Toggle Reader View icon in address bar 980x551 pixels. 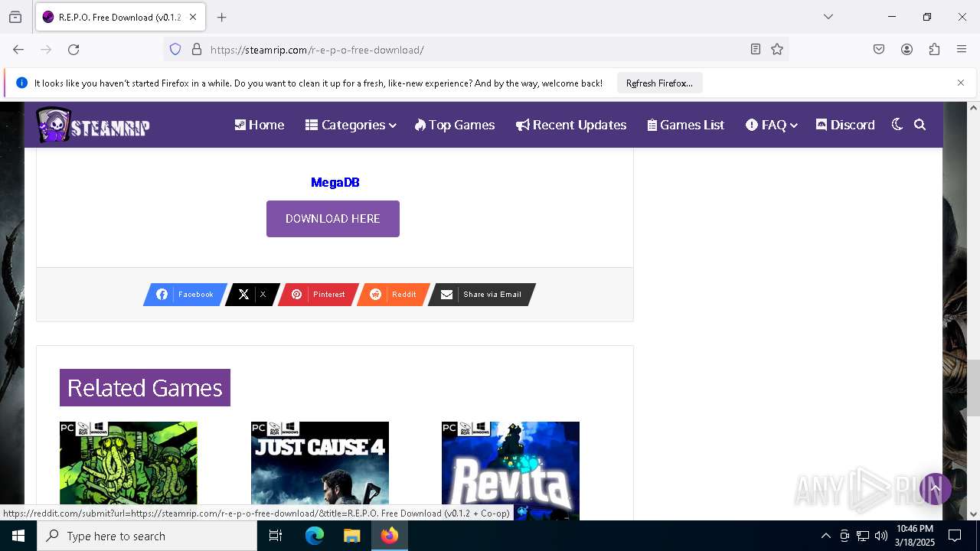(756, 49)
